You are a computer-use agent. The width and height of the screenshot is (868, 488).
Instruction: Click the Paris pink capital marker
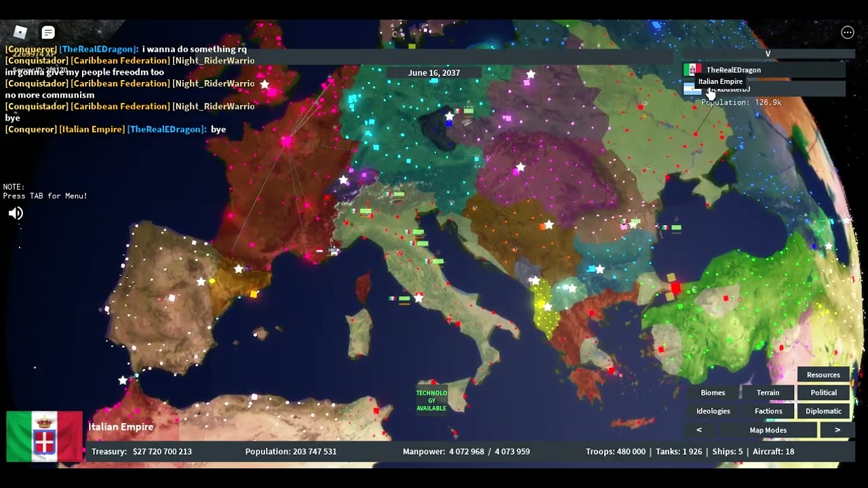pyautogui.click(x=286, y=142)
